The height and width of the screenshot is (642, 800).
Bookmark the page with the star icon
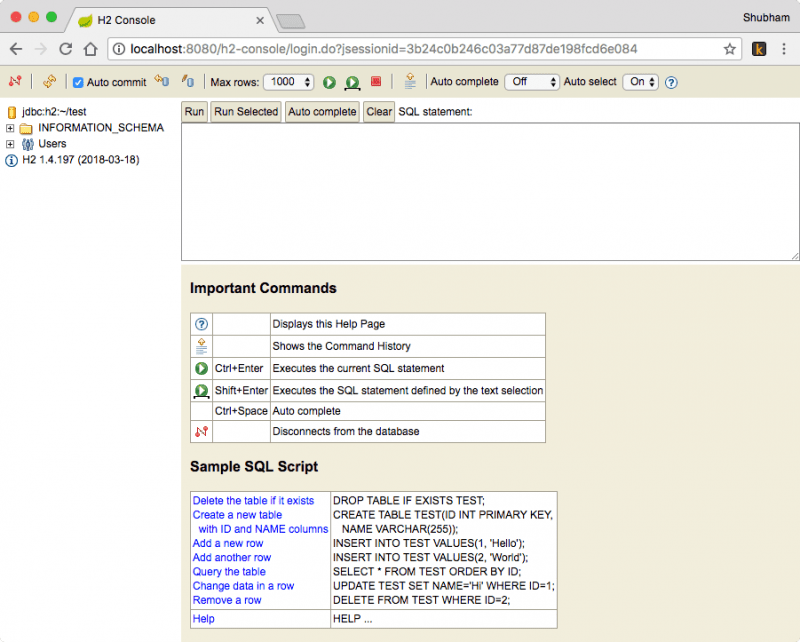[730, 49]
